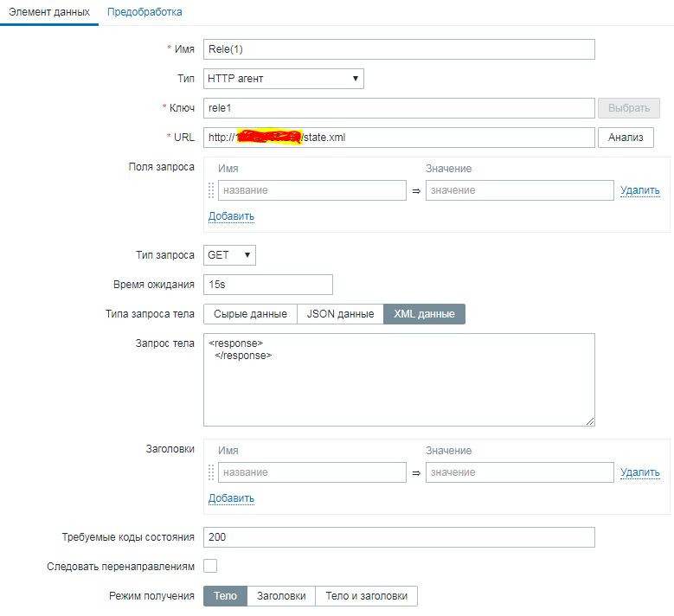Select JSON данные body type
The image size is (674, 616).
pyautogui.click(x=340, y=314)
